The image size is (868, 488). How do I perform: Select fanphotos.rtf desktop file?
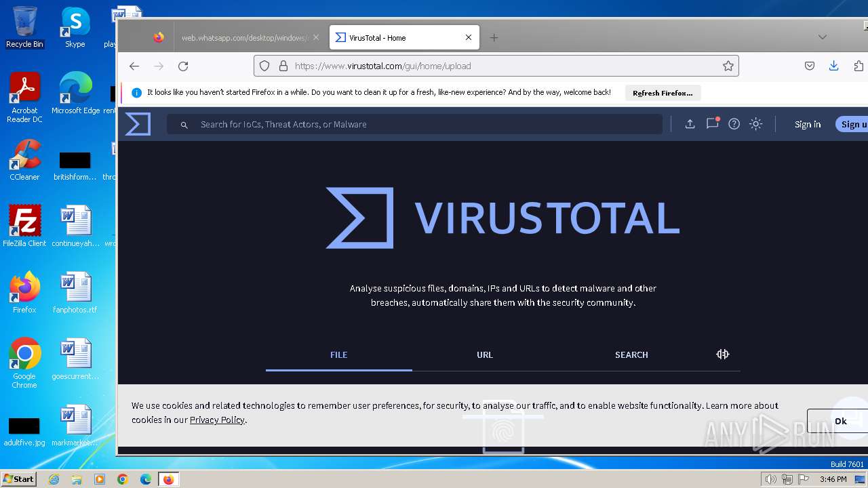[75, 293]
